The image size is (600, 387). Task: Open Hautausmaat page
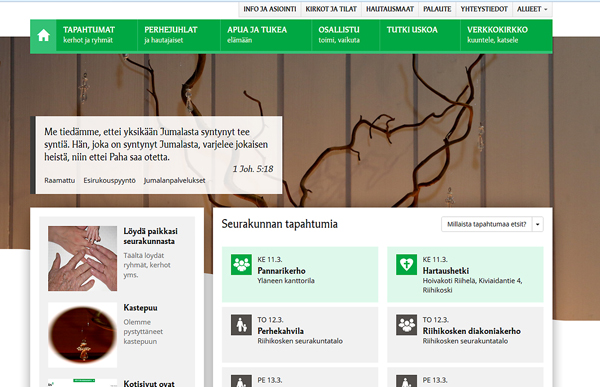point(390,9)
